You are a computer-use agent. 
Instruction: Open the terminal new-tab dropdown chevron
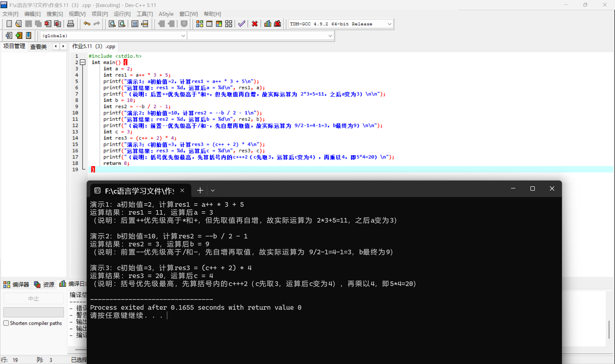[x=213, y=191]
